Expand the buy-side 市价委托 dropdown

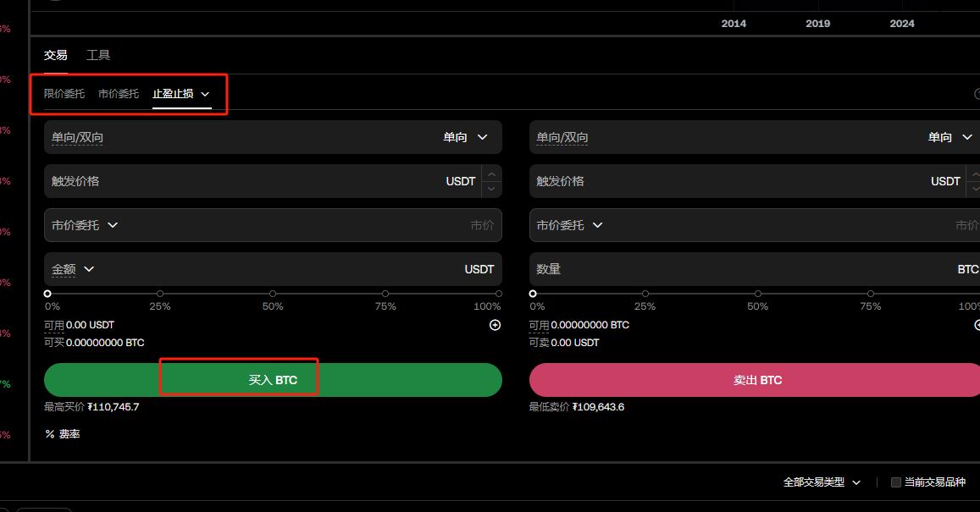coord(113,225)
